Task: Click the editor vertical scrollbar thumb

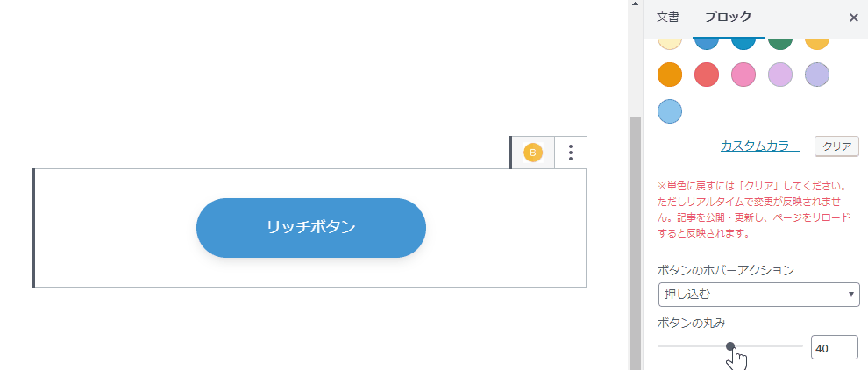Action: point(635,244)
